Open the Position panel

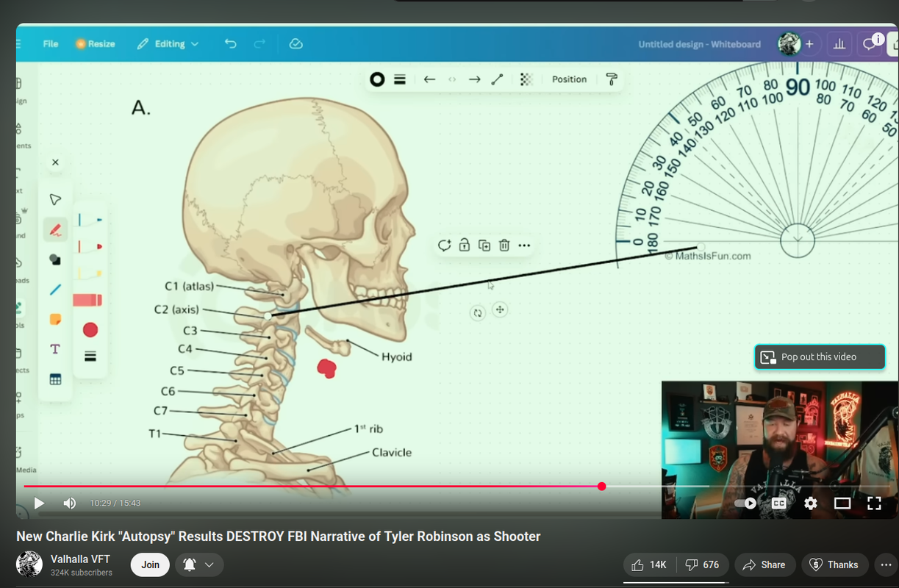pos(570,79)
